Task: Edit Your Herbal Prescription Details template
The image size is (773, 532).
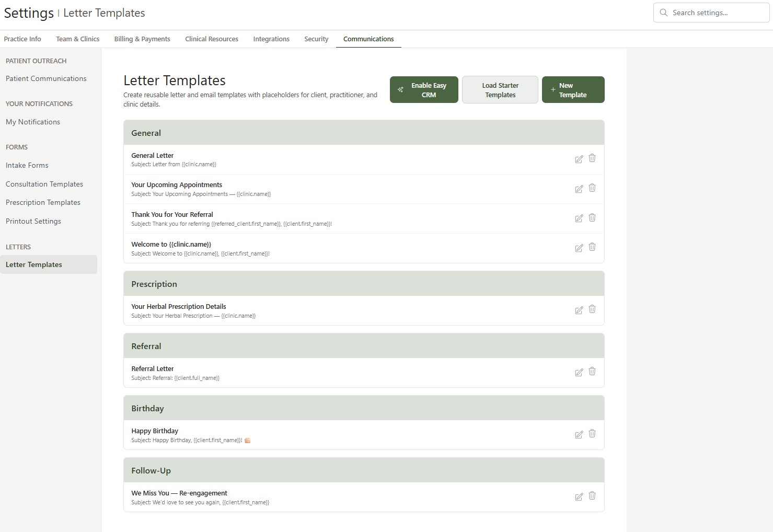Action: 579,310
